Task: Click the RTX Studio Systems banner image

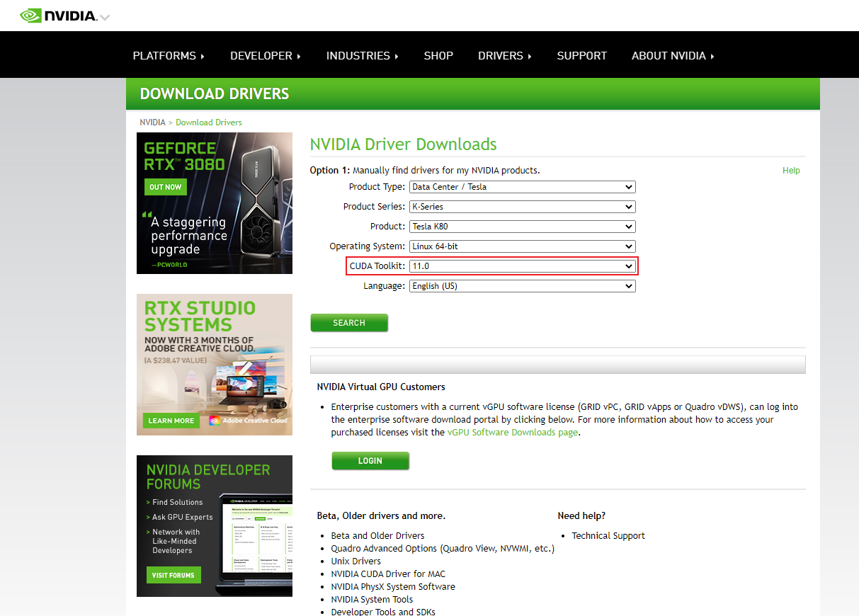Action: [x=215, y=365]
